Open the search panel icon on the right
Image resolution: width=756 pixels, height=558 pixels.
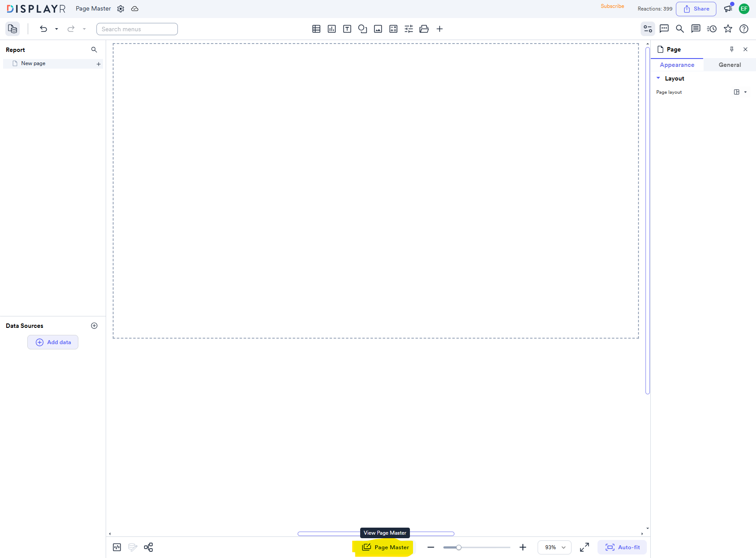679,29
